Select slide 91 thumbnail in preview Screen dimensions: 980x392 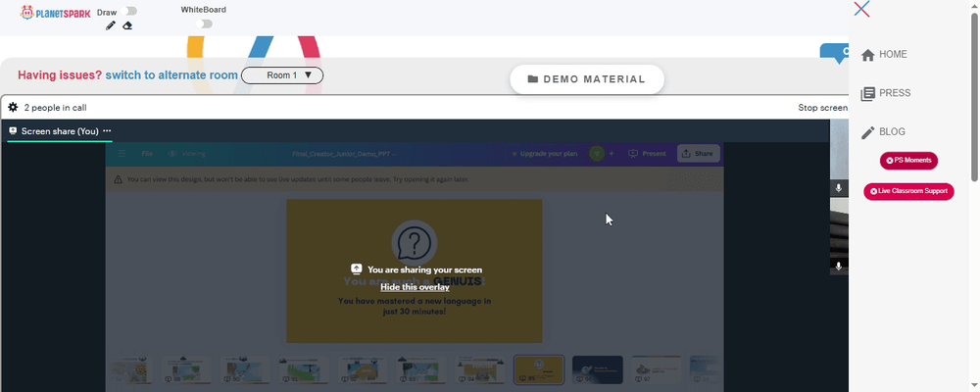pyautogui.click(x=305, y=370)
